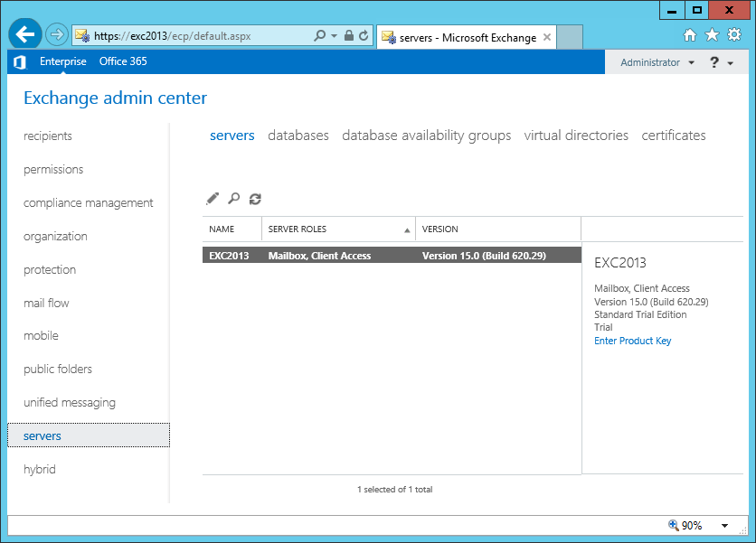
Task: Go back with browser back arrow
Action: (24, 34)
